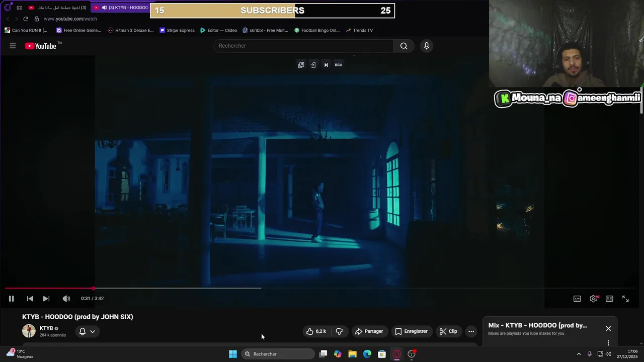Open the Stripe Express bookmark
The image size is (644, 362).
coord(177,30)
